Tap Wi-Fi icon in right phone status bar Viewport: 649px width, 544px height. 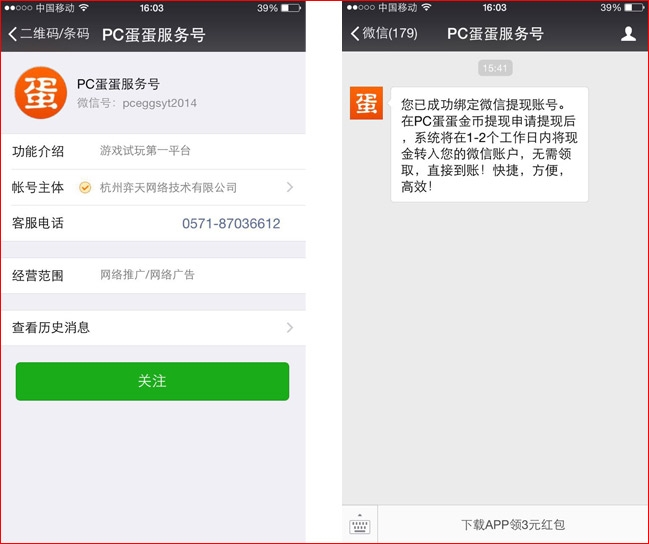[426, 7]
